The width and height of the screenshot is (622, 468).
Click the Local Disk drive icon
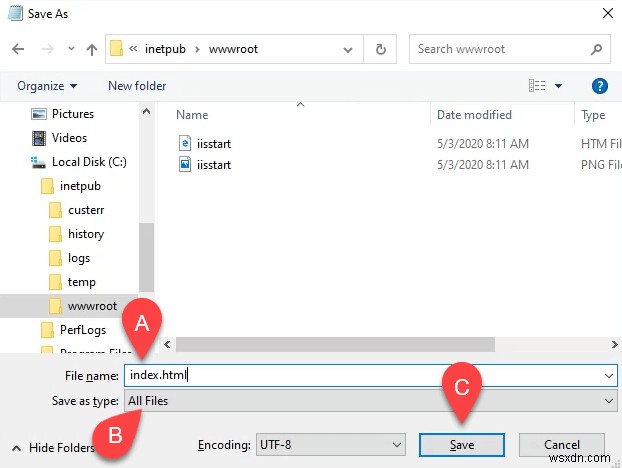pyautogui.click(x=38, y=163)
